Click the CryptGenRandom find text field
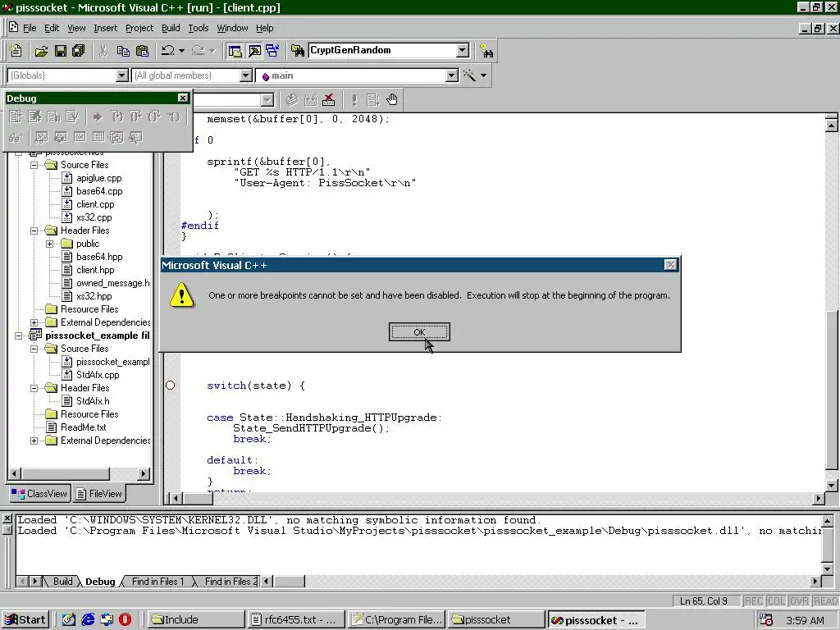Screen dimensions: 840x630 pyautogui.click(x=382, y=50)
